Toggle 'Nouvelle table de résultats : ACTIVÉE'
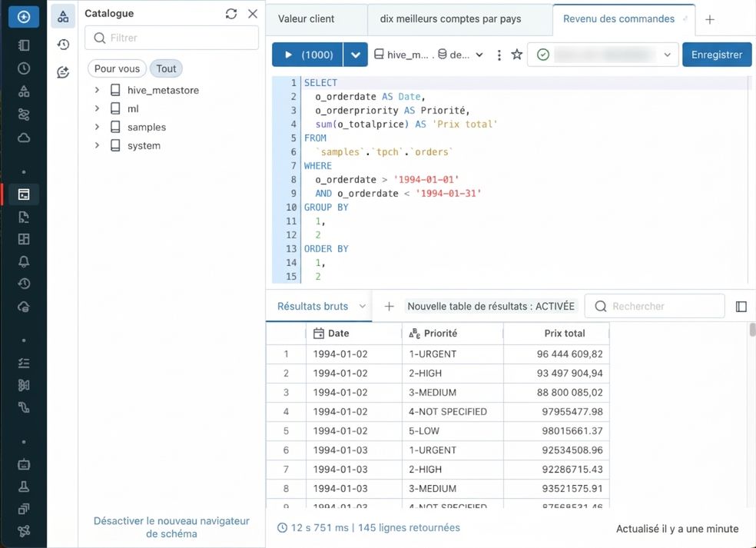This screenshot has width=756, height=548. (491, 307)
